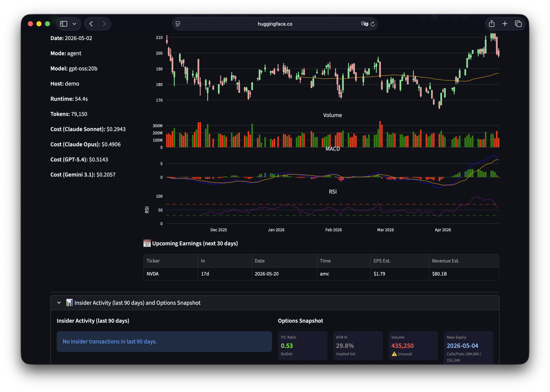Click the Date: 2026-05-02 line
The height and width of the screenshot is (392, 550).
coord(71,38)
